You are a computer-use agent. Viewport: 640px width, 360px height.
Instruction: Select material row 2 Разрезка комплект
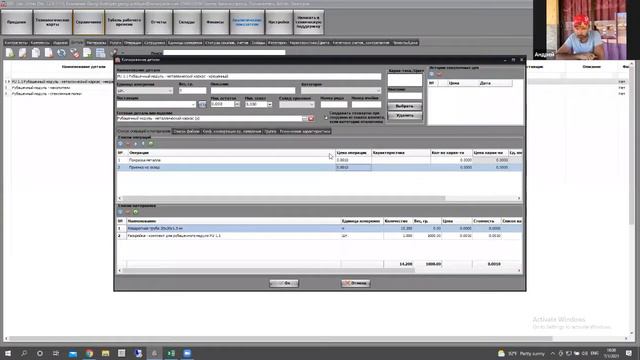pos(319,236)
